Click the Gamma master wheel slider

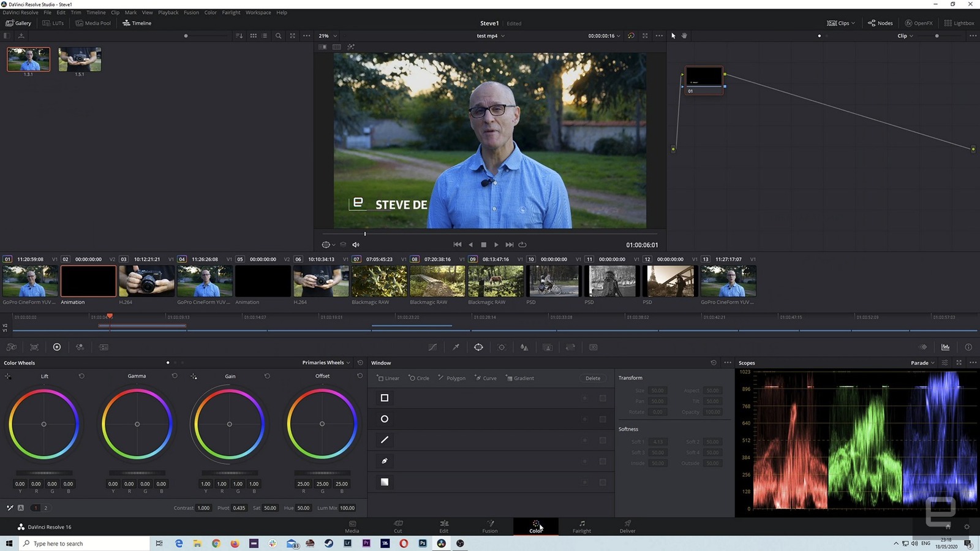(x=137, y=473)
